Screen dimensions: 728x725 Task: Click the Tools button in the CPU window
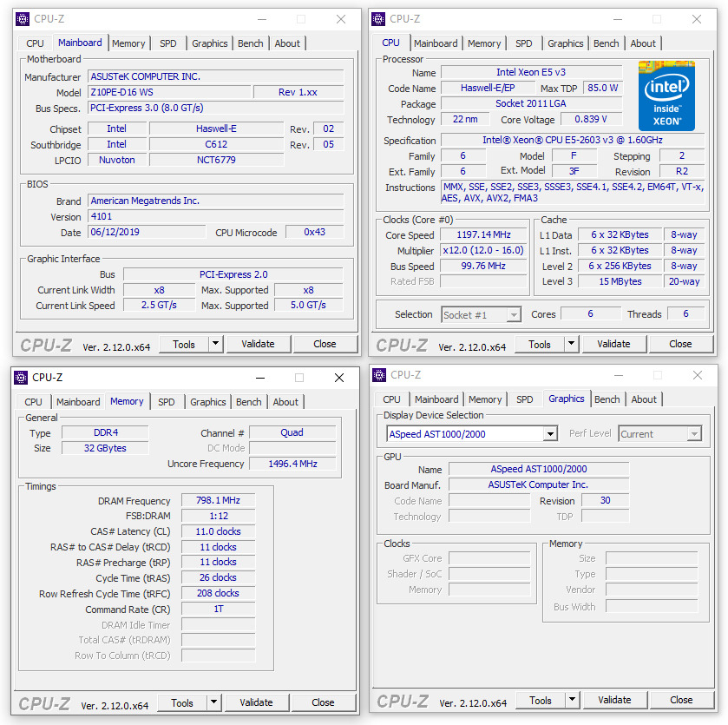[x=540, y=344]
